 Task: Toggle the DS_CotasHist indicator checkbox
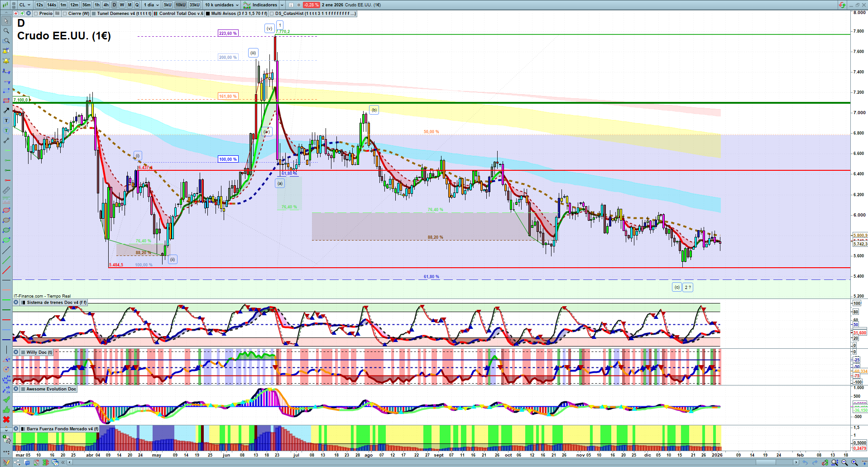[272, 14]
